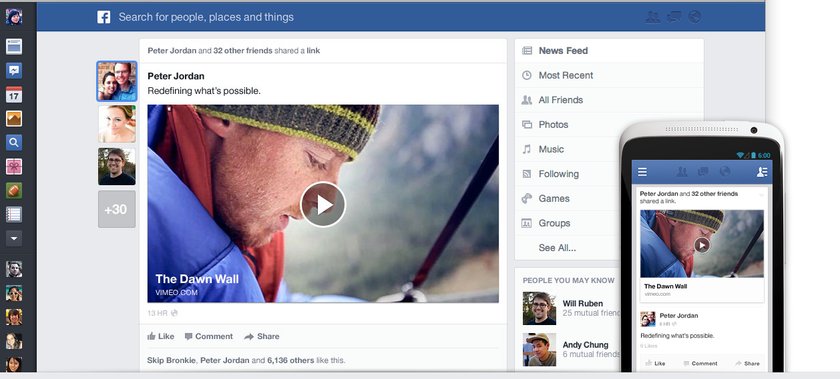Share the Dawn Wall post
This screenshot has width=840, height=379.
[x=262, y=336]
